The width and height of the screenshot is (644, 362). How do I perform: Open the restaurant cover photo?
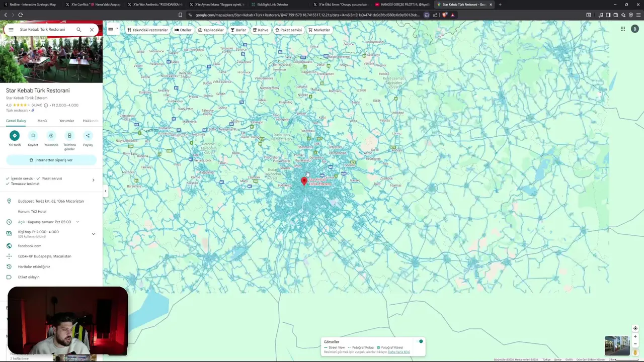coord(51,59)
